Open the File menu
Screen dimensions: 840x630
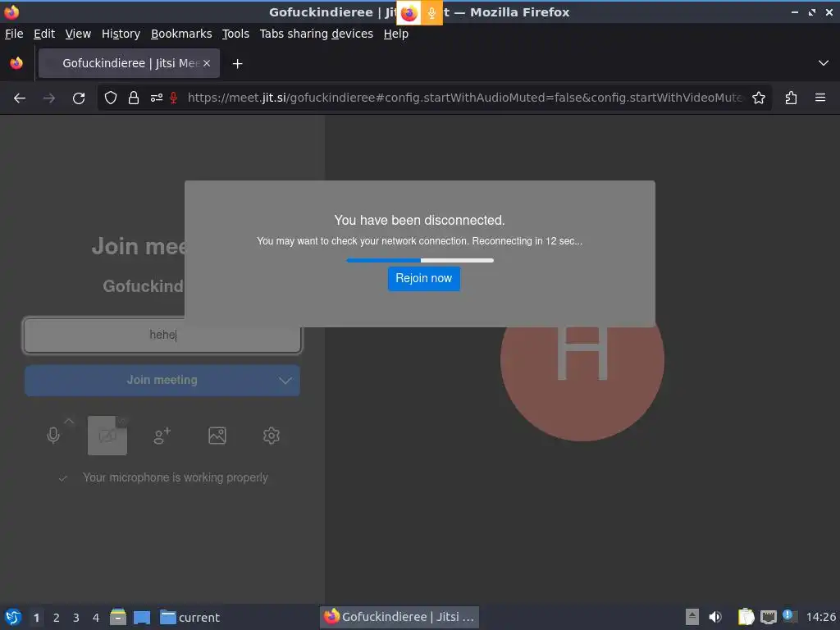click(14, 34)
